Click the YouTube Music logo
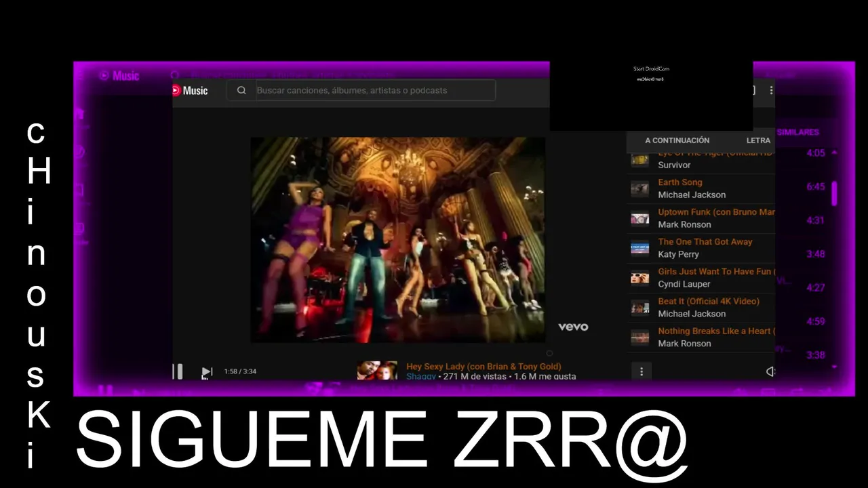Viewport: 868px width, 488px height. coord(190,90)
